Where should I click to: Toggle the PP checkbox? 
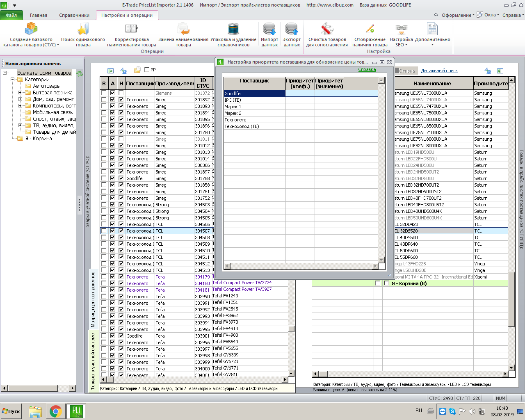click(147, 69)
